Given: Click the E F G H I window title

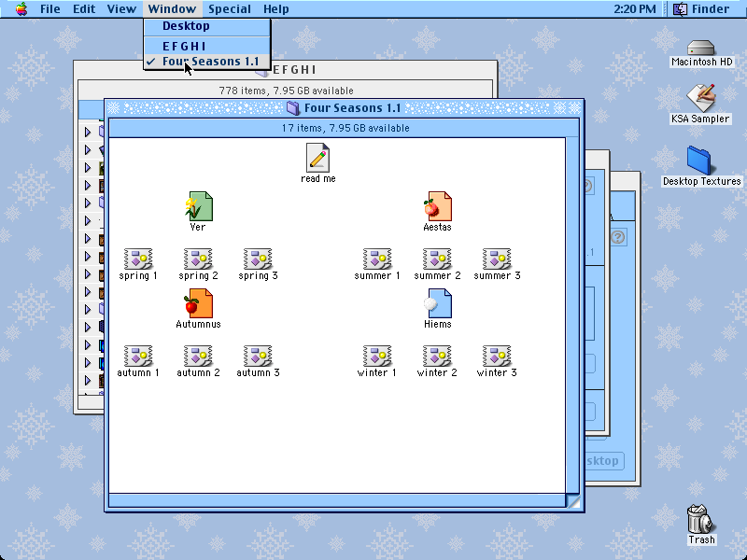Looking at the screenshot, I should [x=294, y=70].
